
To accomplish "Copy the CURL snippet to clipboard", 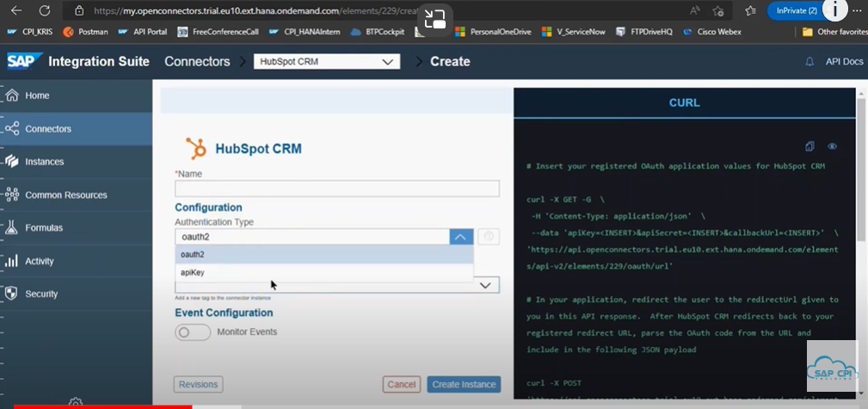I will coord(810,146).
